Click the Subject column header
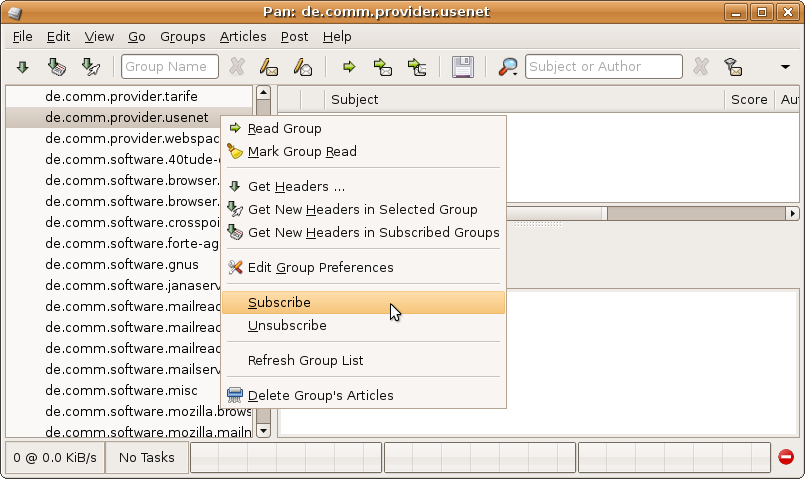Screen dimensions: 805x479 coord(355,99)
